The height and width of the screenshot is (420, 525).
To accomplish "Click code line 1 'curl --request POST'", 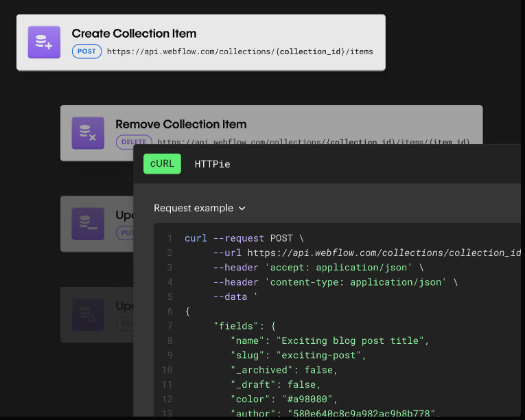I will (x=244, y=238).
